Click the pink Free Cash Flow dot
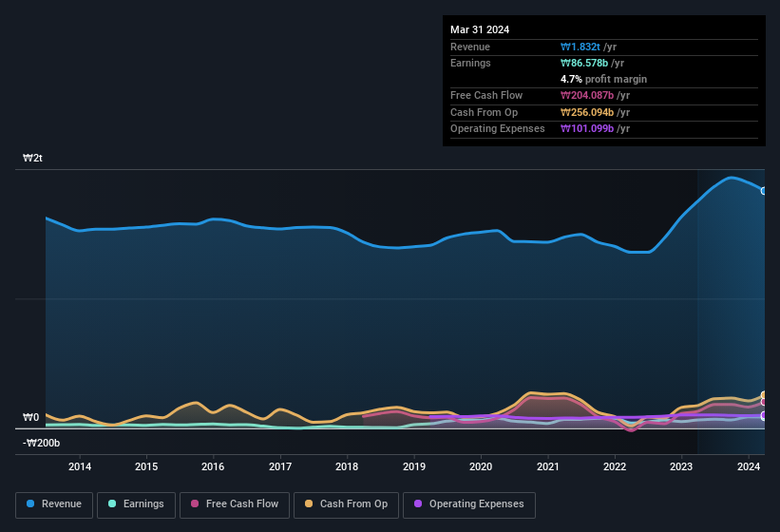Viewport: 780px width, 532px height. coord(195,503)
